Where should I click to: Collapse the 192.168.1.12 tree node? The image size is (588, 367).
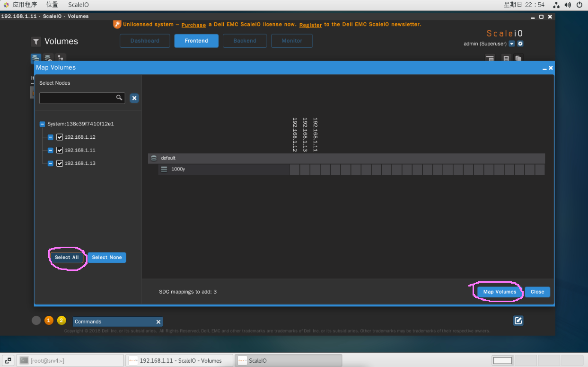[x=51, y=137]
